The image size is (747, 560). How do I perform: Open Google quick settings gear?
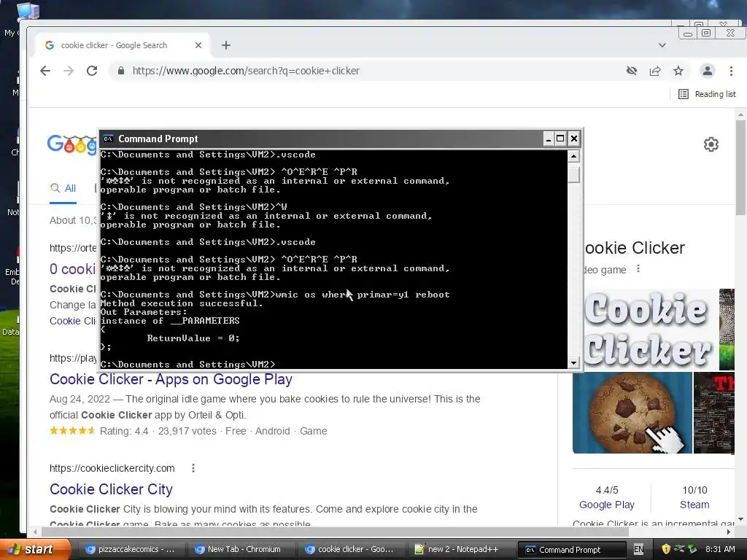tap(711, 144)
